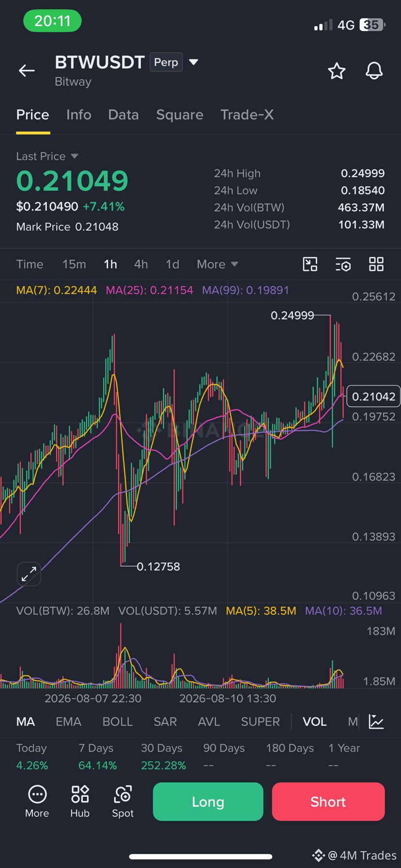Tap the 2026-08-10 13:30 time label

pos(228,699)
